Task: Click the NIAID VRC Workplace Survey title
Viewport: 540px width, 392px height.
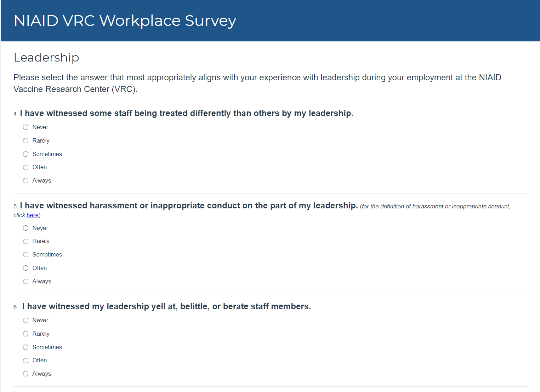Action: pos(125,21)
